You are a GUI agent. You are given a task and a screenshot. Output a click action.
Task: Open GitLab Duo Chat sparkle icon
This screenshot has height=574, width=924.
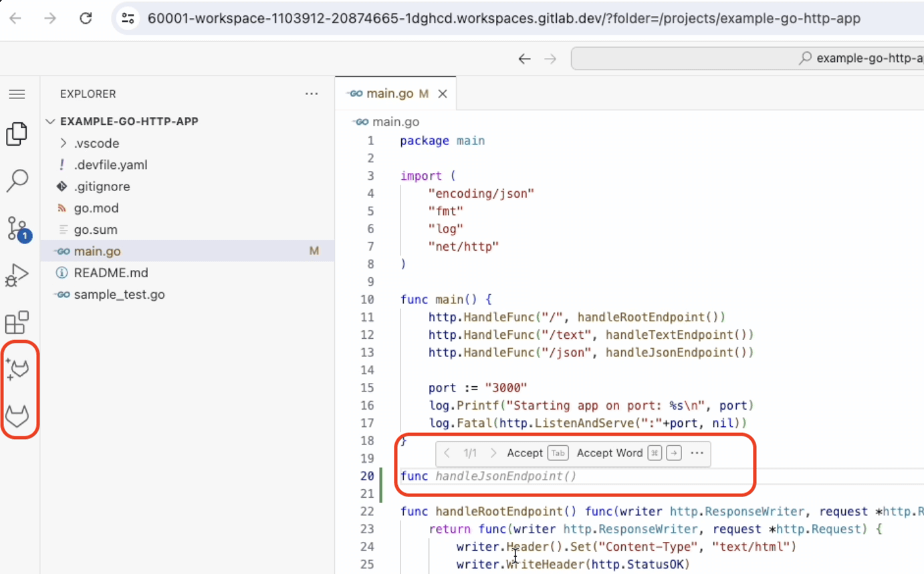[17, 368]
